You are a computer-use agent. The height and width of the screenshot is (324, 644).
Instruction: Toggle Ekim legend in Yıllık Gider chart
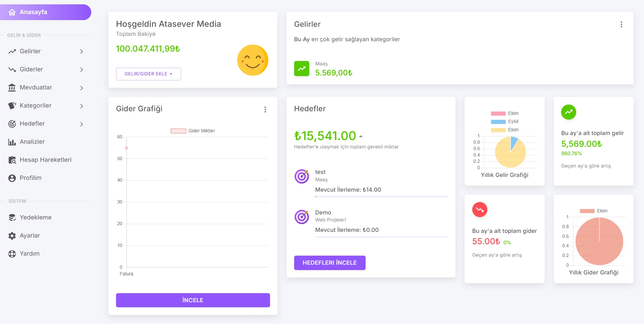[x=593, y=211]
